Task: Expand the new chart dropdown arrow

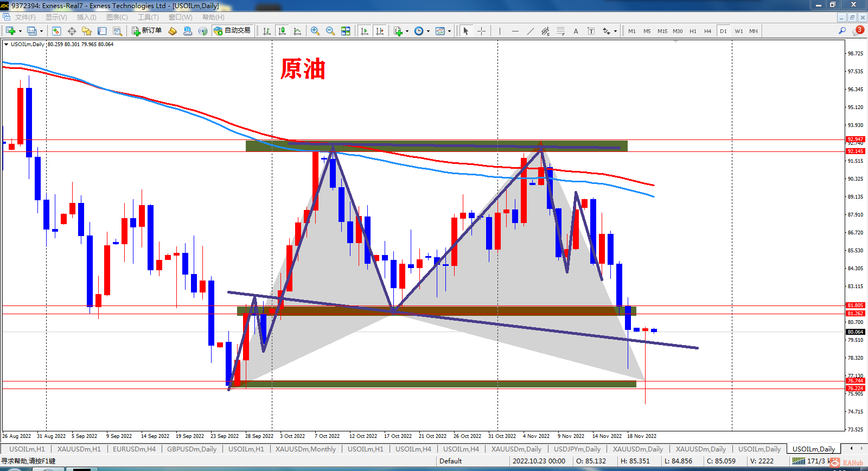Action: pos(20,31)
